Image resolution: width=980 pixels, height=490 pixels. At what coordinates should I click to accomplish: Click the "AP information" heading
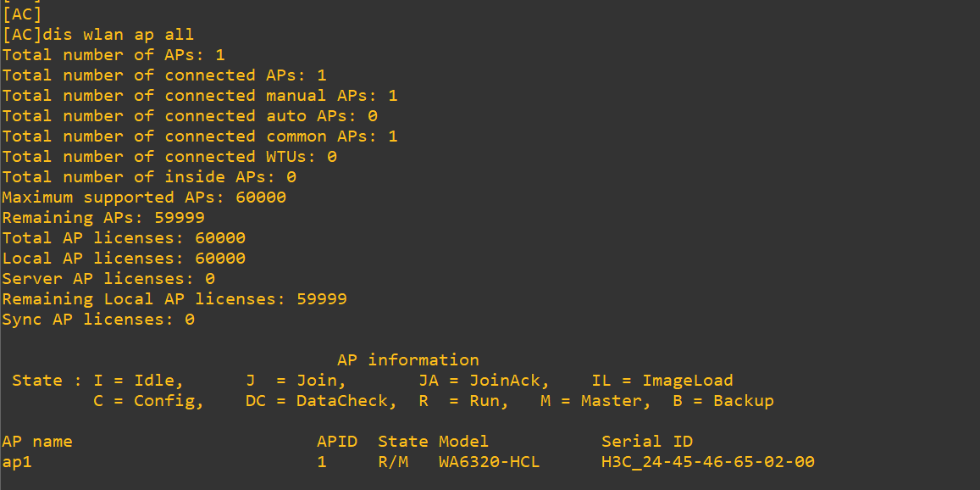pos(407,360)
